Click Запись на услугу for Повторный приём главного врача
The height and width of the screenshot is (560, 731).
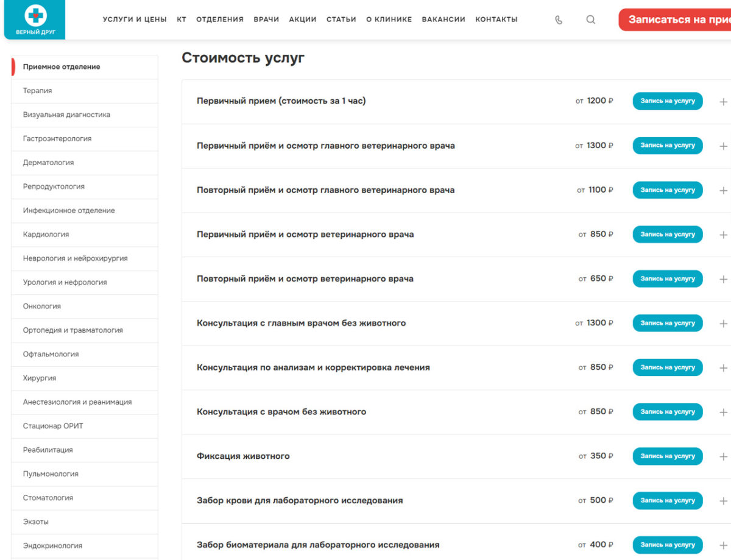click(x=668, y=190)
